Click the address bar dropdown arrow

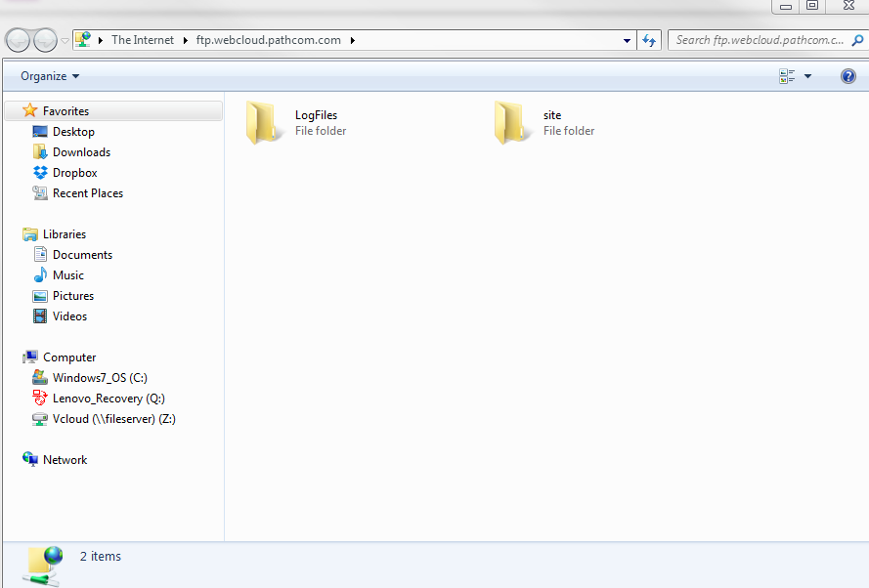(x=627, y=40)
